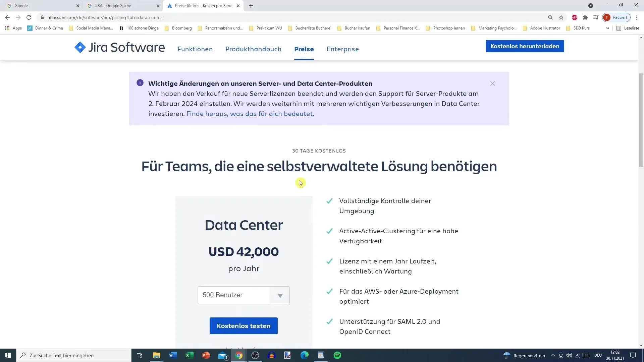Image resolution: width=644 pixels, height=362 pixels.
Task: Launch PowerPoint from the taskbar
Action: pyautogui.click(x=206, y=355)
